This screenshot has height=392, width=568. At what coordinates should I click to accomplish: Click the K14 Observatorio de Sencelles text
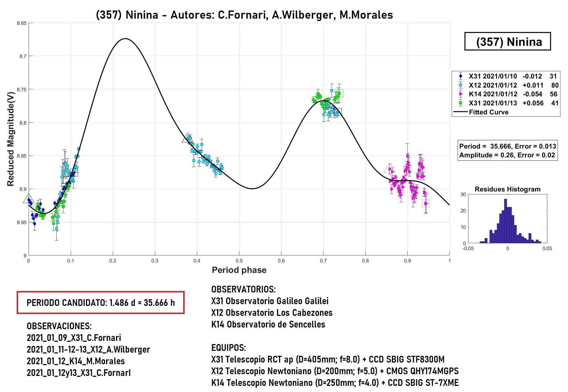[268, 324]
